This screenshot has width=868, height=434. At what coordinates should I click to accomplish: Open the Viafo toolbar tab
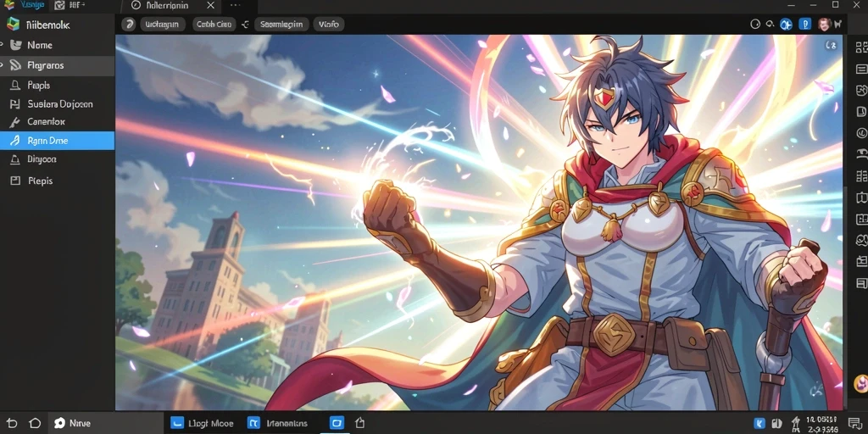329,25
